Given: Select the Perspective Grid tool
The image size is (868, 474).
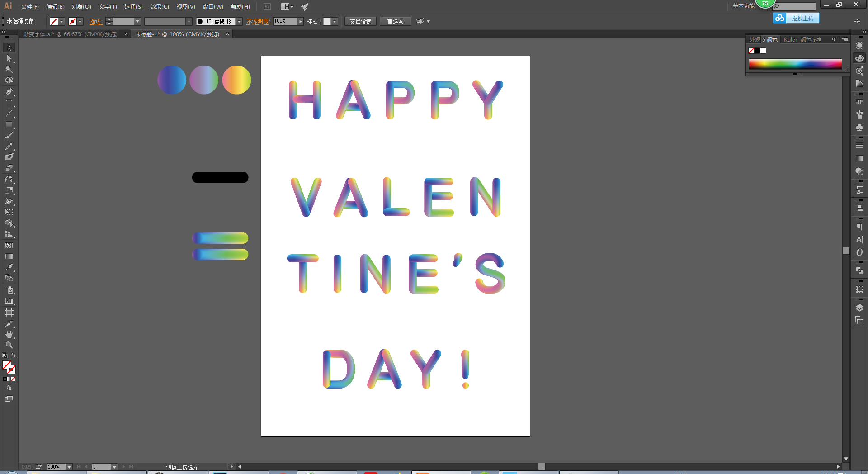Looking at the screenshot, I should coord(9,234).
